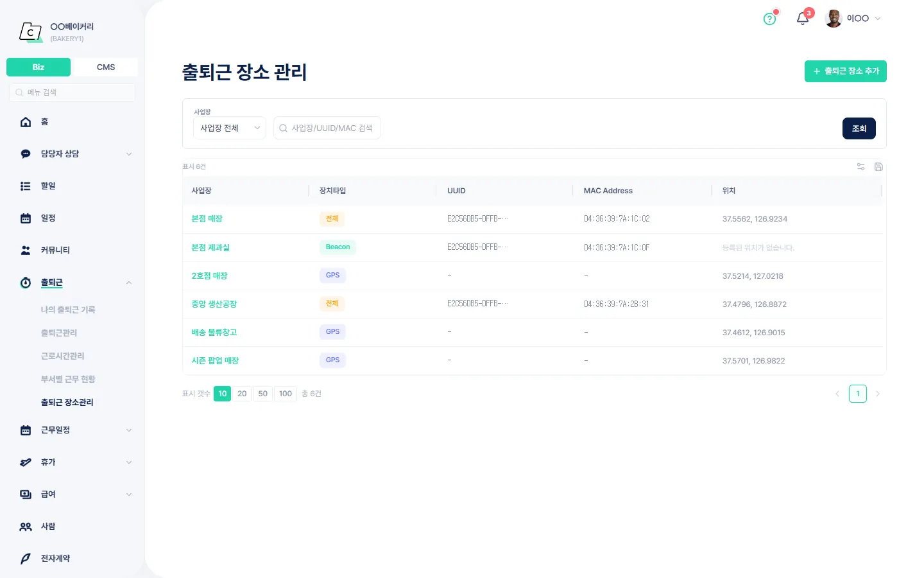Open the 시즌 팝업 매장 link
924x578 pixels.
point(215,361)
